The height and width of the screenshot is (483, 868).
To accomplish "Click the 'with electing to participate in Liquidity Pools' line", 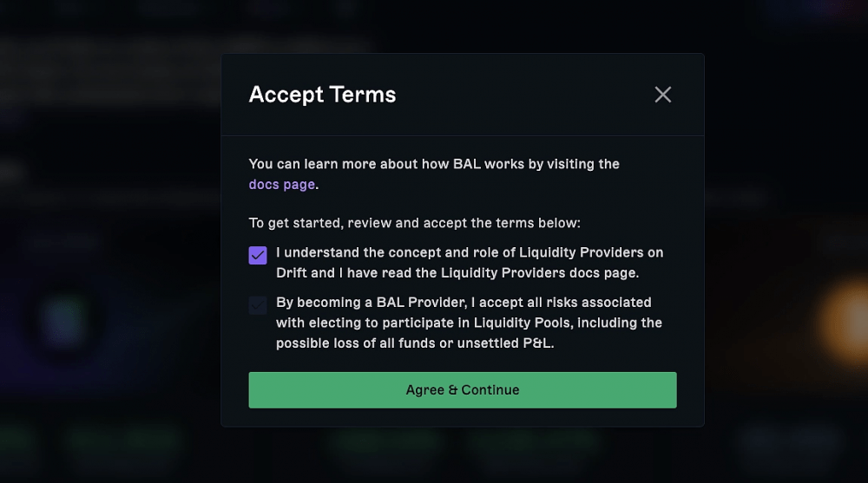I will coord(469,323).
